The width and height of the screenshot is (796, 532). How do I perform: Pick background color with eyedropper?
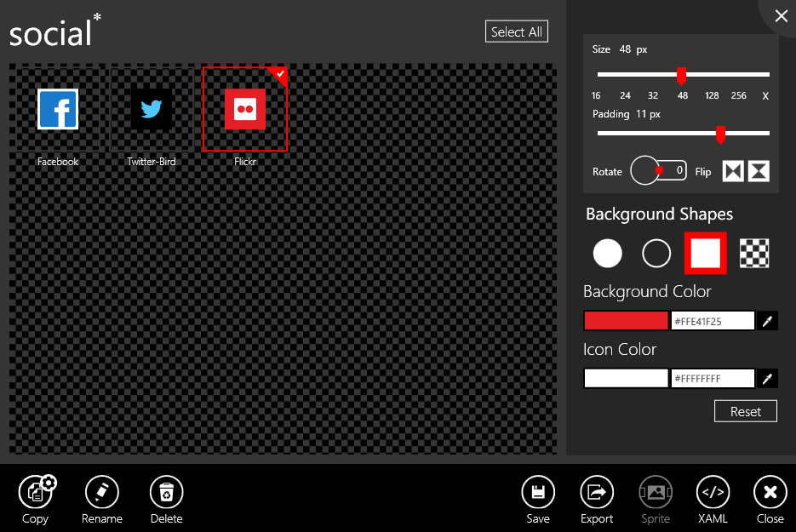[768, 321]
